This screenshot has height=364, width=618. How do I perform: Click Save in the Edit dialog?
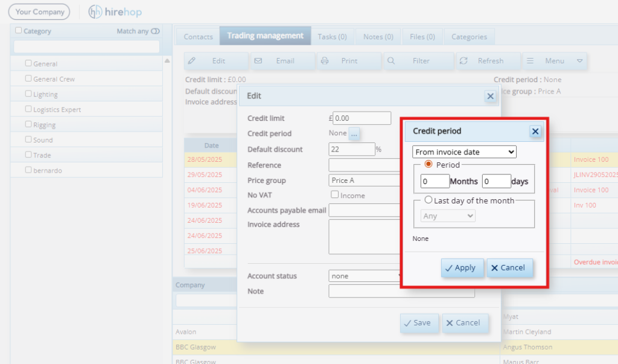click(419, 323)
